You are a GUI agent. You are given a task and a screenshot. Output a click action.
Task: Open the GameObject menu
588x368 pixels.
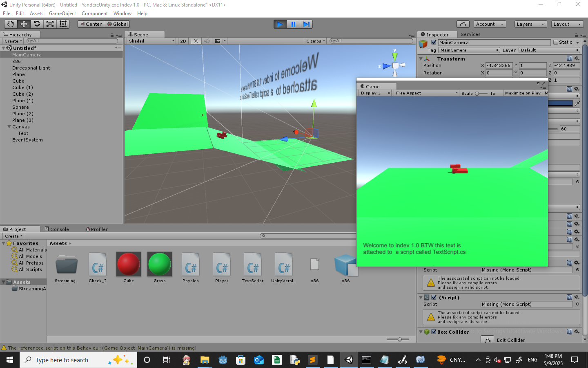(62, 13)
